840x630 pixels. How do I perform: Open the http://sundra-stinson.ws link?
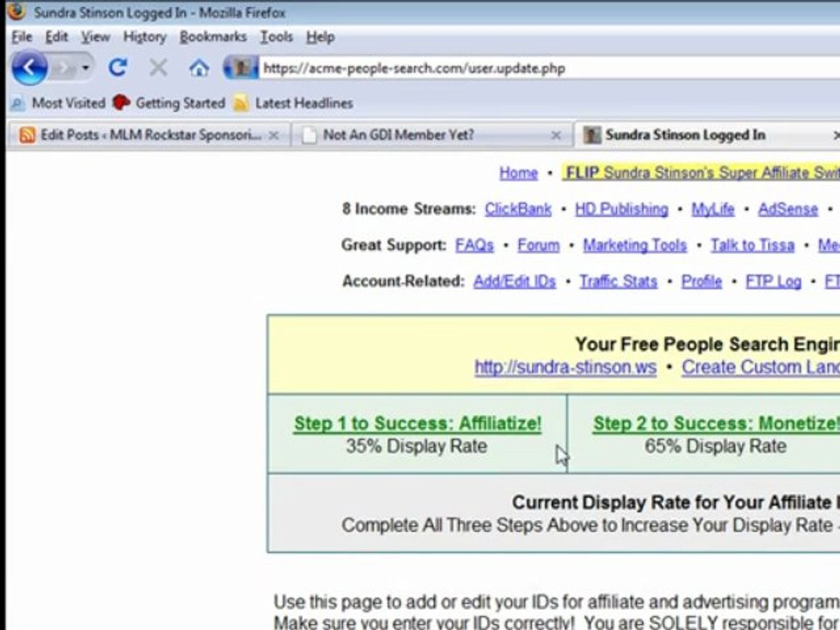(x=565, y=367)
